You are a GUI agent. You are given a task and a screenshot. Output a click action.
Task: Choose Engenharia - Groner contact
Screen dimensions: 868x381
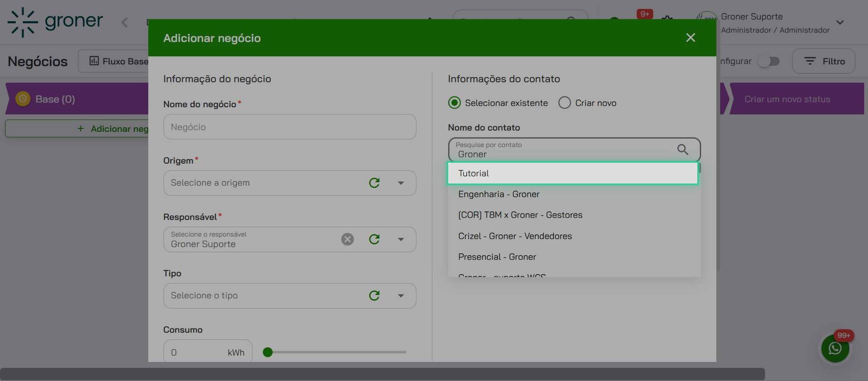tap(574, 194)
